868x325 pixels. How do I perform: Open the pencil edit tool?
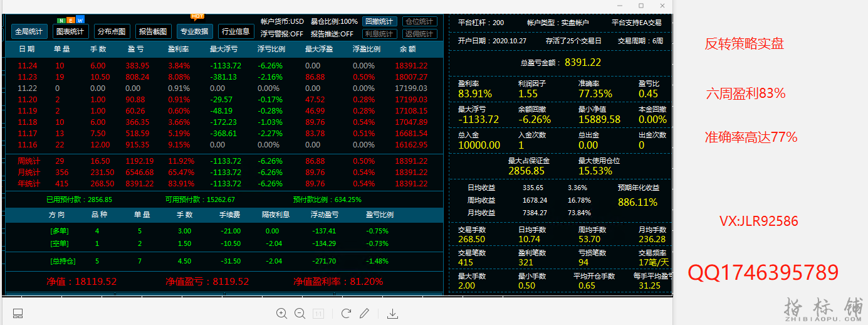coord(364,313)
